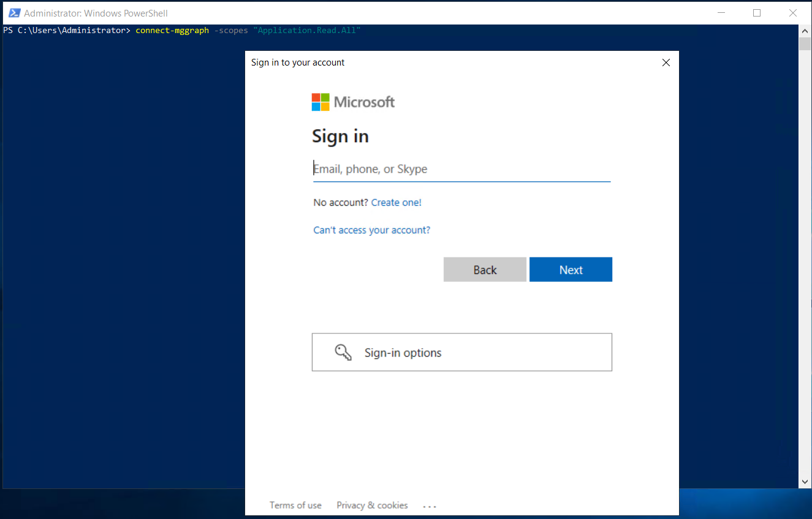This screenshot has height=519, width=812.
Task: Open Terms of use link
Action: 295,506
